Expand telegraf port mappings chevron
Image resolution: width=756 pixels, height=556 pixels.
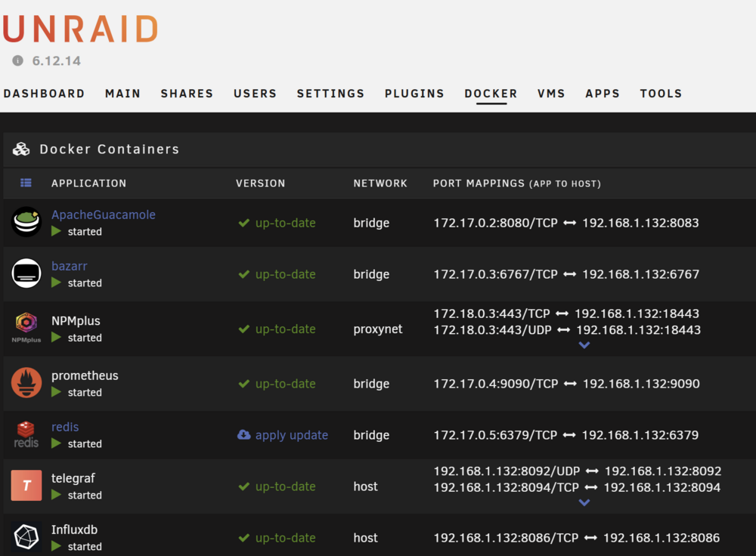(x=584, y=502)
